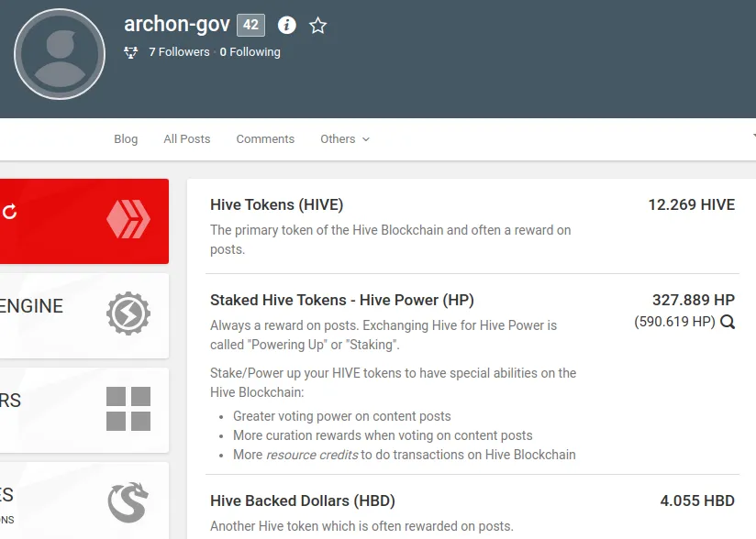This screenshot has width=756, height=539.
Task: Open the Hive Engine gear icon card
Action: (128, 313)
